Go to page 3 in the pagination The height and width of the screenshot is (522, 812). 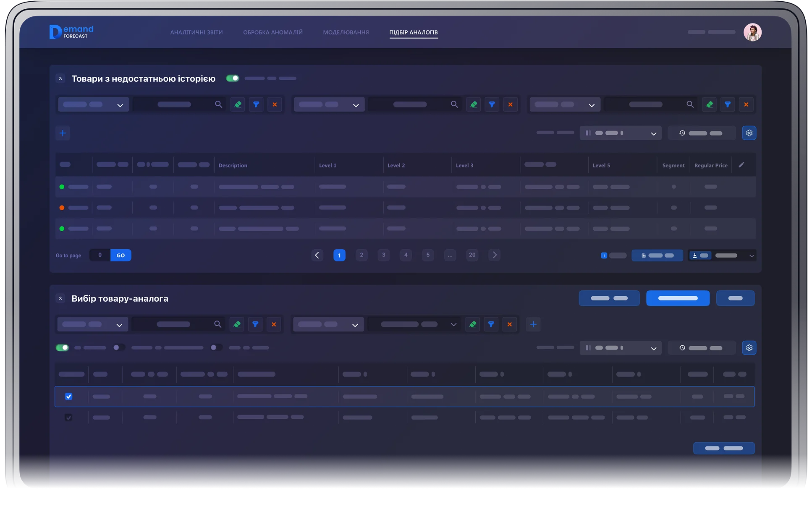tap(383, 255)
